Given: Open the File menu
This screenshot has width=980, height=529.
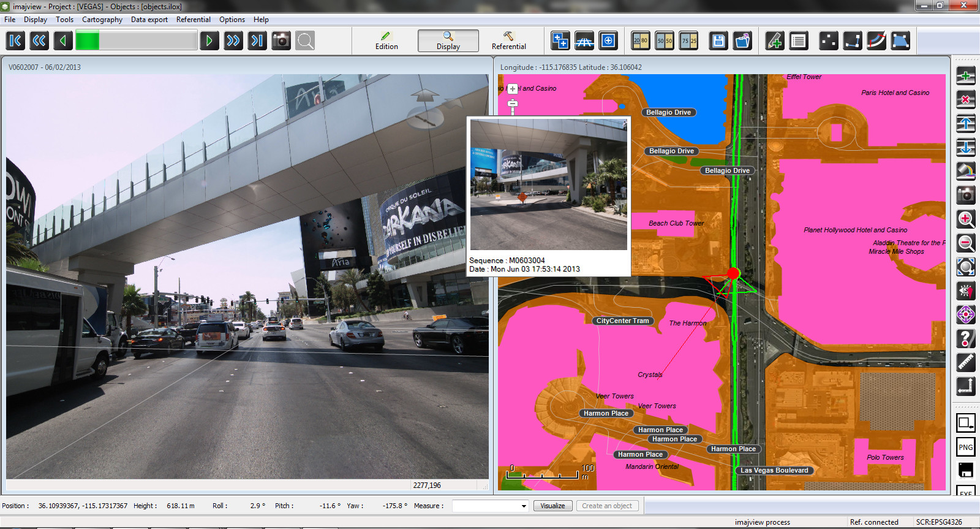Looking at the screenshot, I should coord(10,20).
